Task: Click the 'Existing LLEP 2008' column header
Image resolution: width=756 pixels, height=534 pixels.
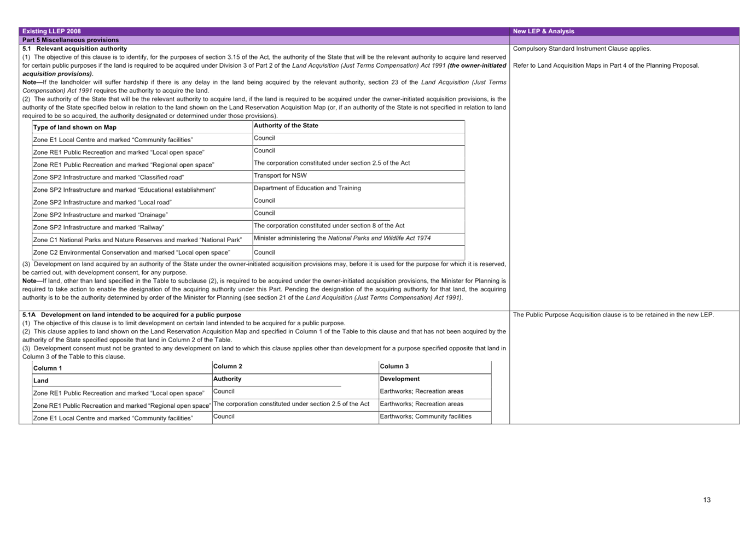Action: point(51,31)
